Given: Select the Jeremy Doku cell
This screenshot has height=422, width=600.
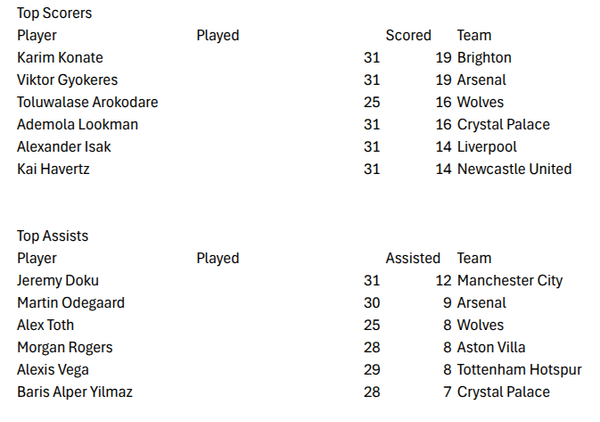Looking at the screenshot, I should (x=58, y=281).
